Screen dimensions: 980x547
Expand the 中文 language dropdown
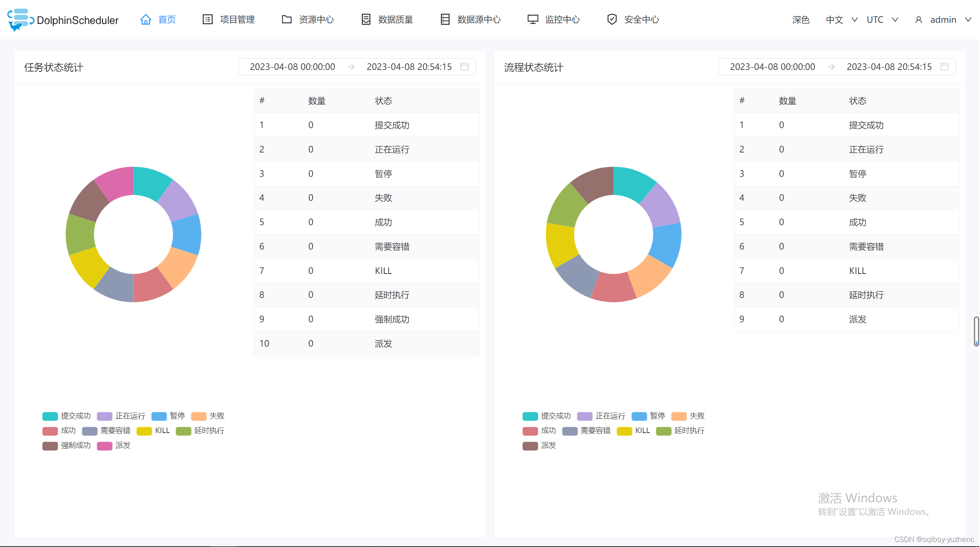click(841, 20)
